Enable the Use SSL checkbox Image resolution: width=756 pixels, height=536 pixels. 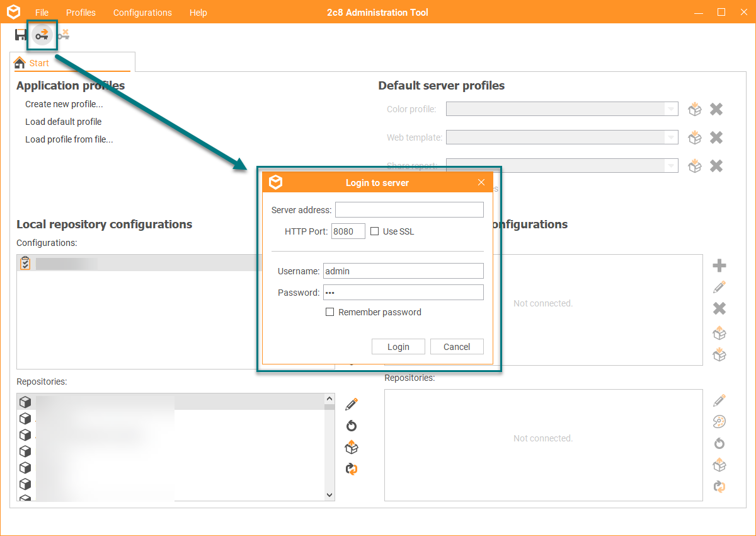(374, 231)
